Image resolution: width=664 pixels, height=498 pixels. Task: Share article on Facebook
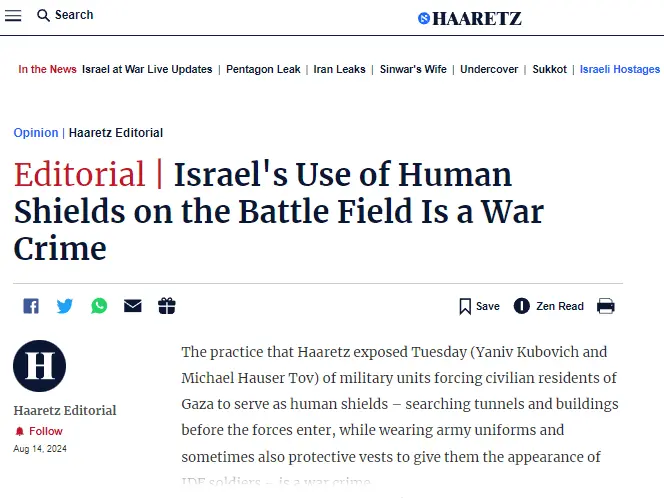(x=31, y=306)
